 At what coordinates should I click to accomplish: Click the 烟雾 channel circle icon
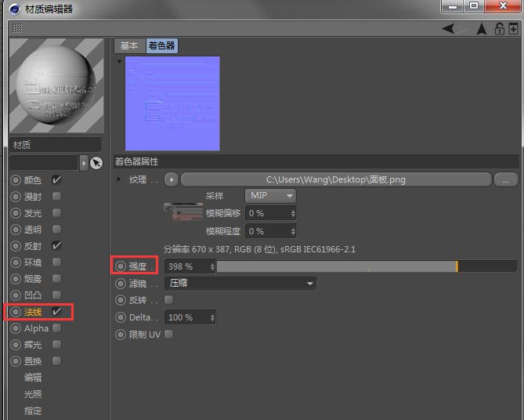(16, 279)
